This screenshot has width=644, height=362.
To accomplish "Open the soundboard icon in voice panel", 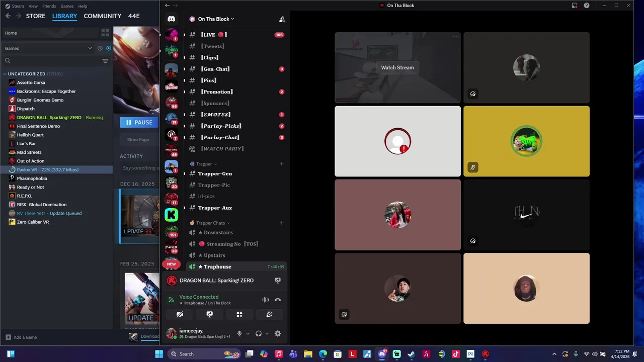I will (x=269, y=314).
